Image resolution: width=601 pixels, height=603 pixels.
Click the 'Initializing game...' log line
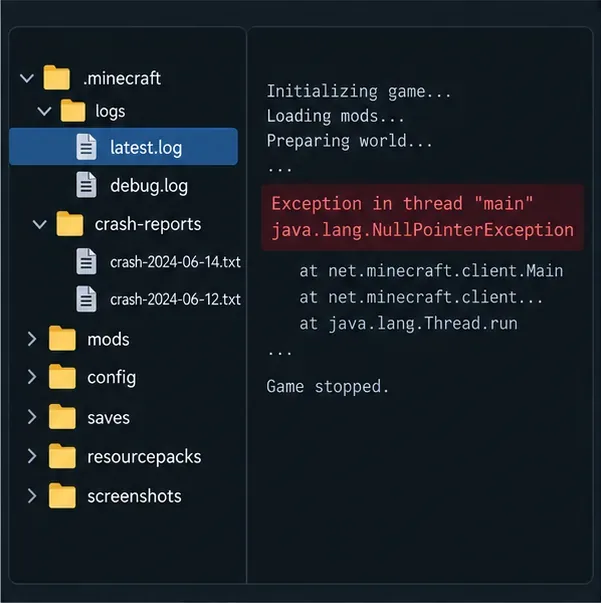[358, 92]
